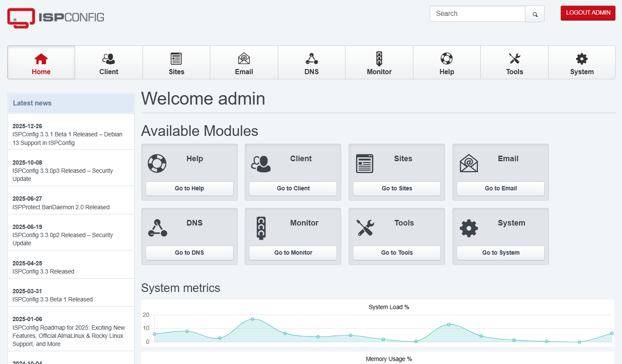The image size is (622, 364).
Task: Click the envelope icon in Email module
Action: [x=469, y=163]
